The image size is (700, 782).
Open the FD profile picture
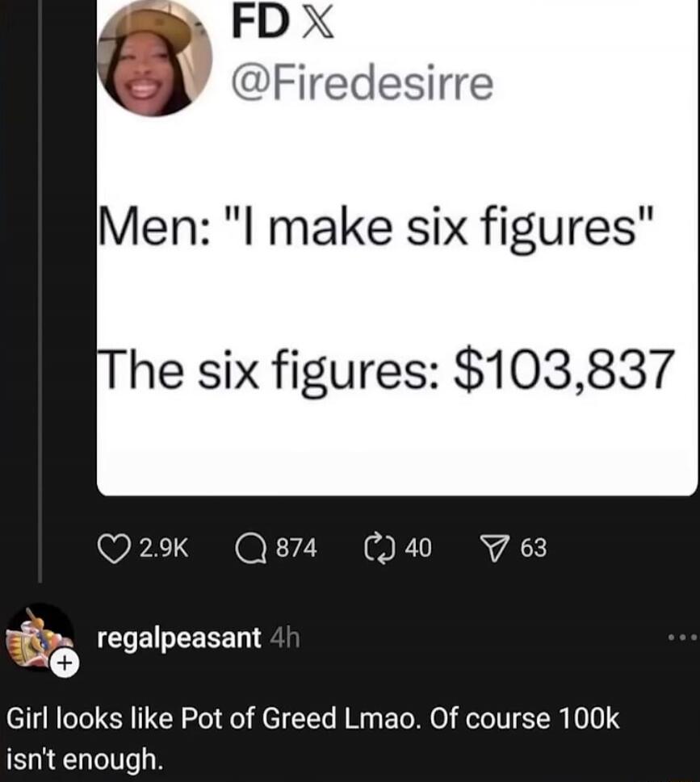click(x=154, y=57)
